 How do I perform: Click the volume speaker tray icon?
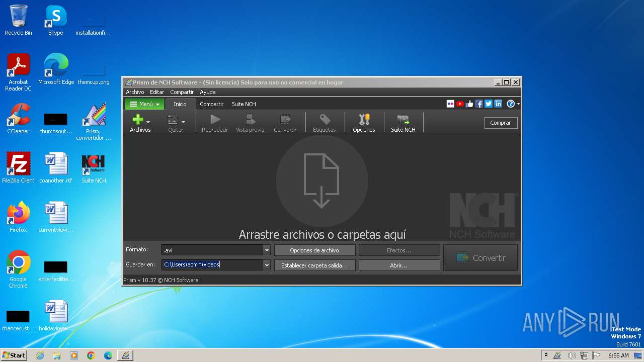(572, 355)
